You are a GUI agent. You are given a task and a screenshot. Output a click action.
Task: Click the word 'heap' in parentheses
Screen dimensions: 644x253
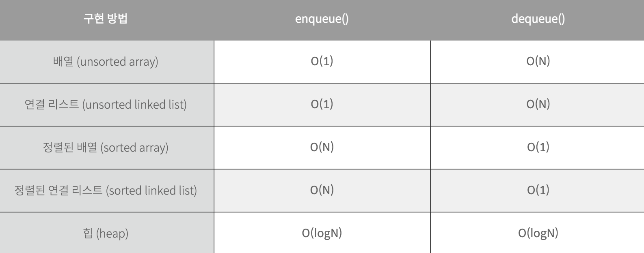(x=112, y=234)
